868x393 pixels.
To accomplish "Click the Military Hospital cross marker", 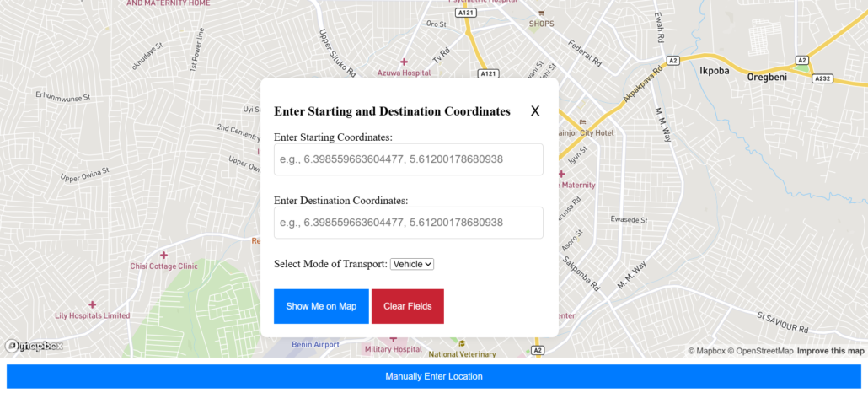I will click(393, 338).
